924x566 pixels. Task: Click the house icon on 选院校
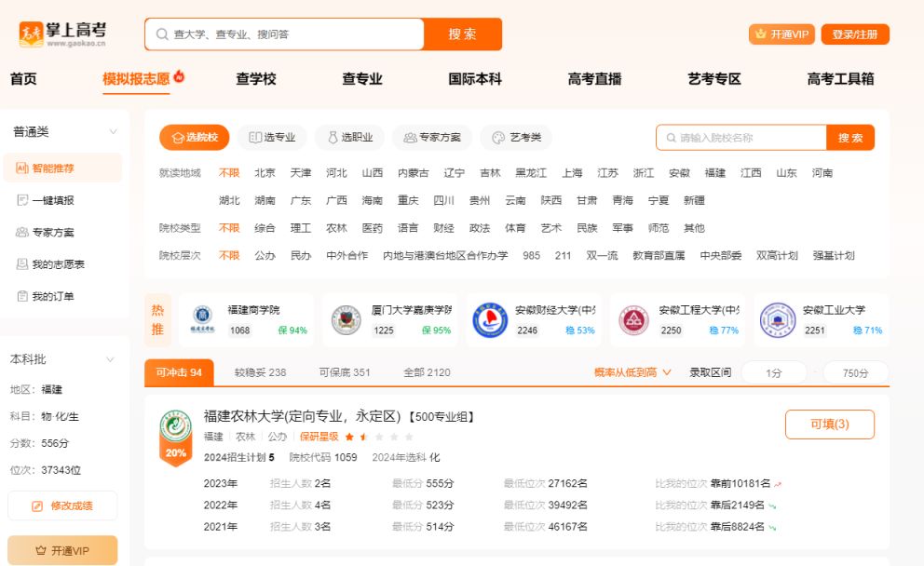pos(177,138)
